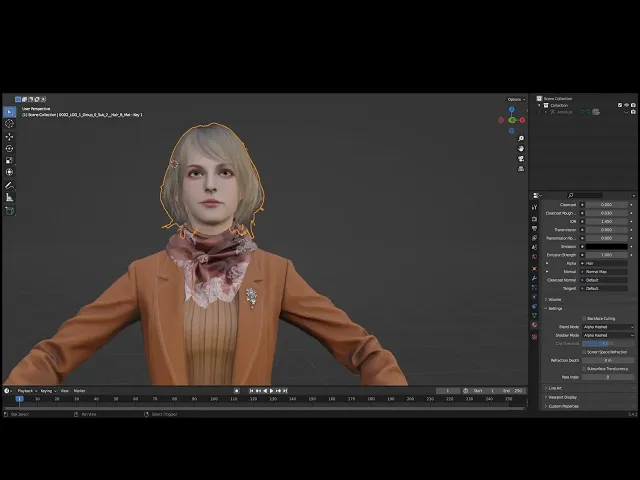This screenshot has height=480, width=640.
Task: Open the View Layer properties tab
Action: (x=534, y=238)
